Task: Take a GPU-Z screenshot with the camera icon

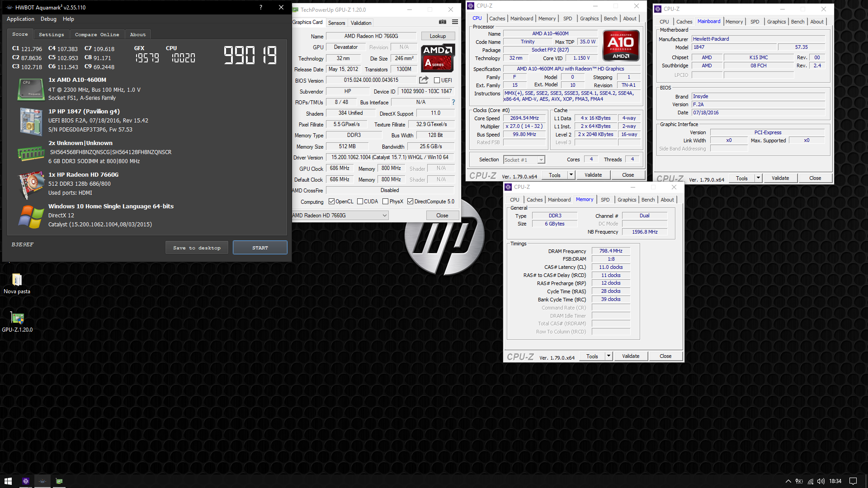Action: [442, 22]
